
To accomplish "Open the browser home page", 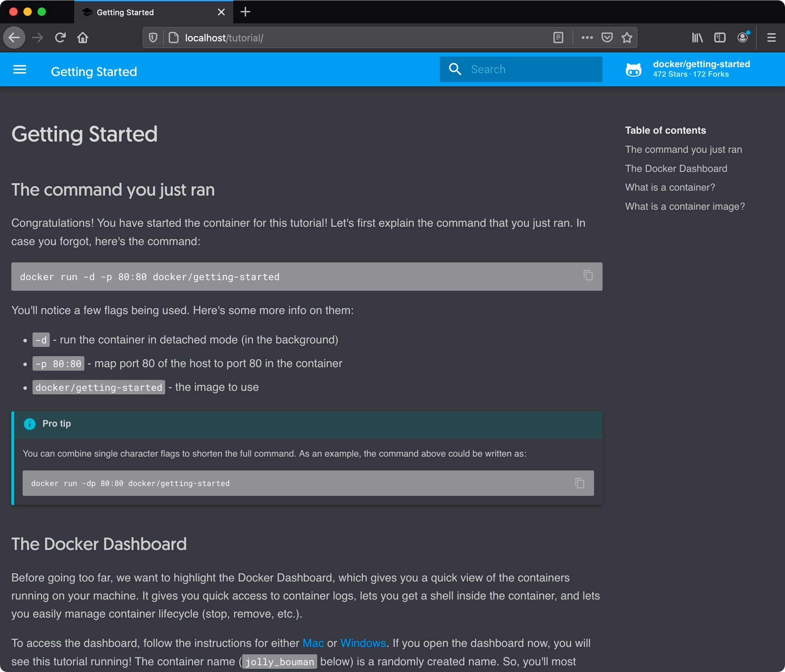I will point(83,37).
